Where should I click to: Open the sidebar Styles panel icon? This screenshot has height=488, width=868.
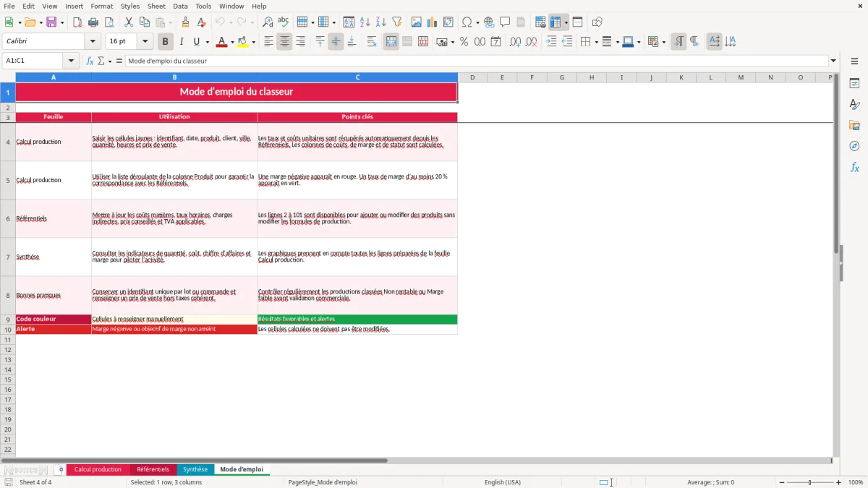[x=854, y=105]
